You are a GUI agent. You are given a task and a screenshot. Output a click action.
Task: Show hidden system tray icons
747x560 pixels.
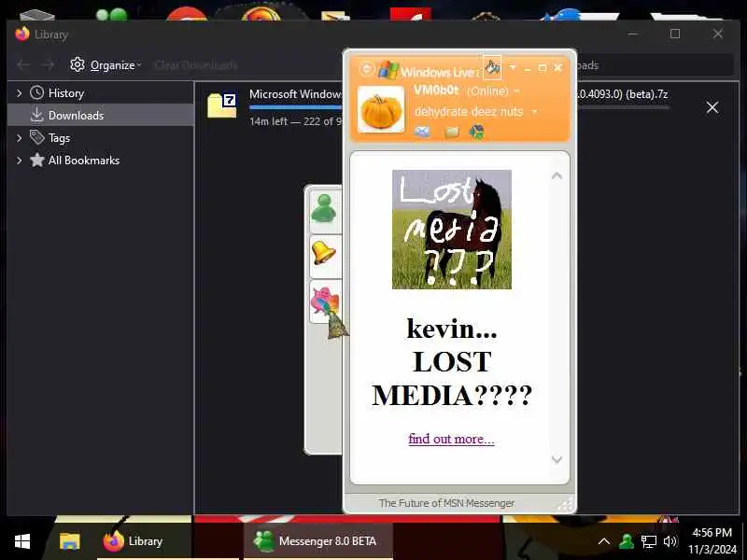[603, 541]
